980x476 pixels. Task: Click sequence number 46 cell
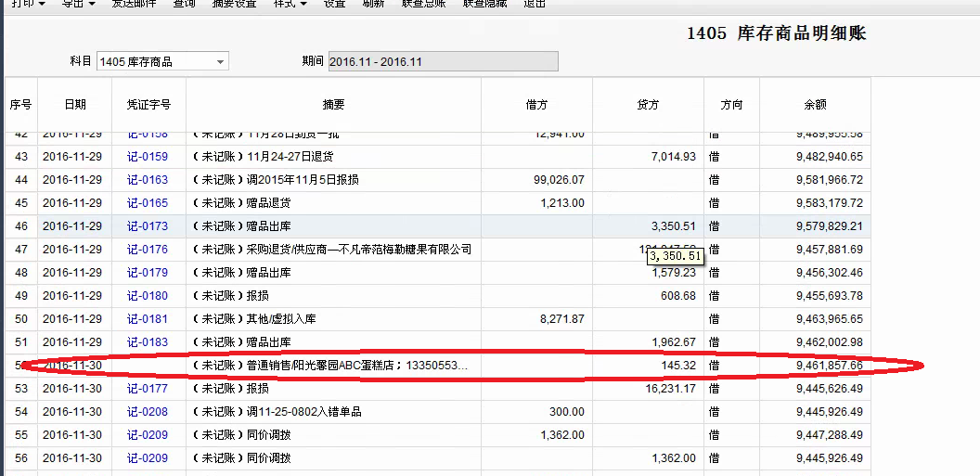(21, 226)
